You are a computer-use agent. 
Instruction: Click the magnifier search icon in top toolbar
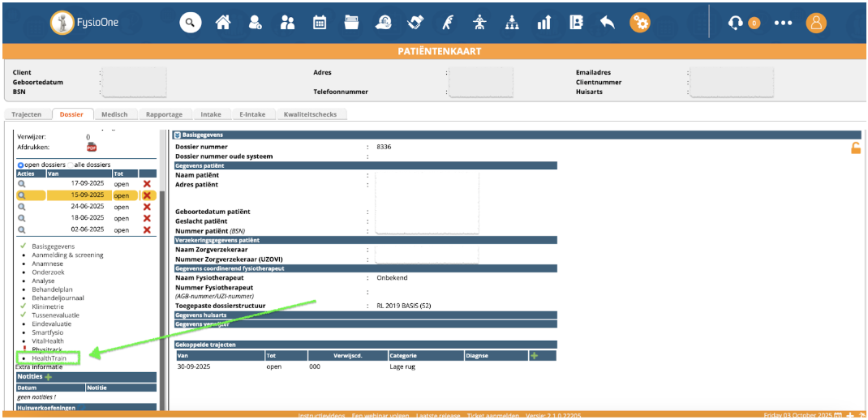click(x=190, y=23)
